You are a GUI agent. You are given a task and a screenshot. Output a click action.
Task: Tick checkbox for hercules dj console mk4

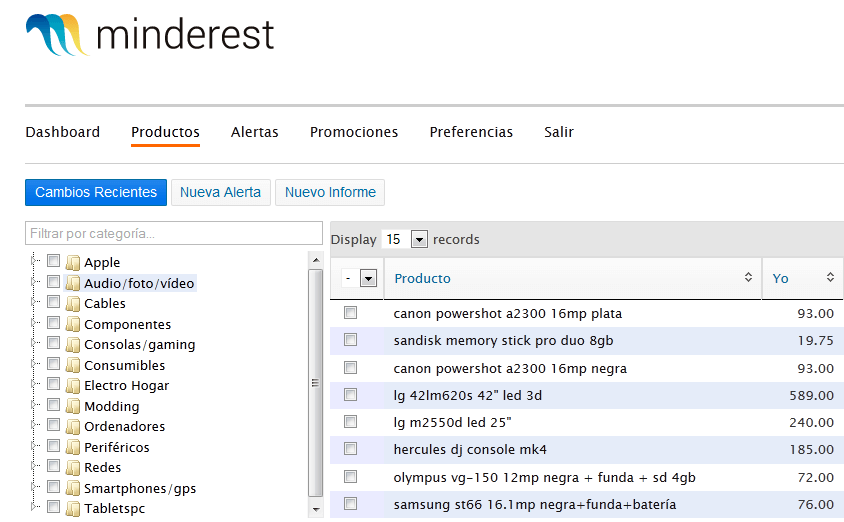click(x=350, y=448)
